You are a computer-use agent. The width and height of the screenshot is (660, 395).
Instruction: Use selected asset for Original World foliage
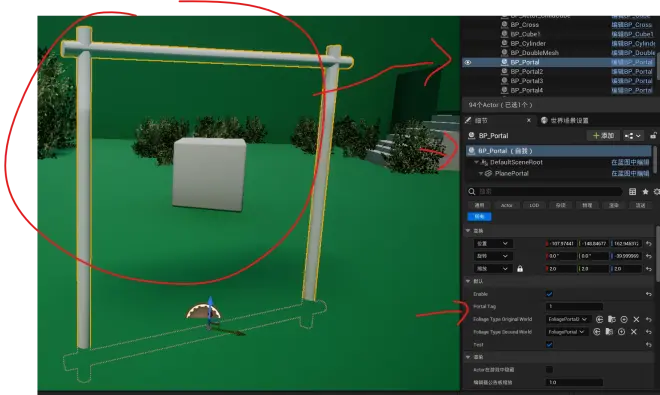click(599, 320)
